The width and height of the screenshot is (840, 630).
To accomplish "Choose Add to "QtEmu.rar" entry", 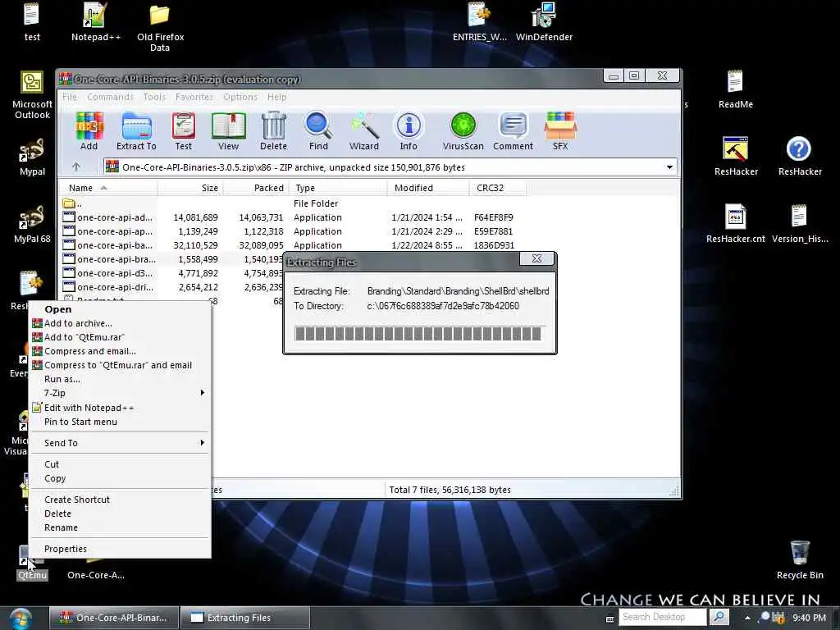I will tap(118, 337).
